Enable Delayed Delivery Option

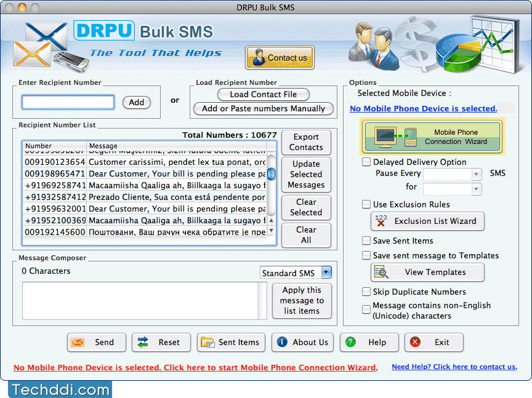[366, 162]
